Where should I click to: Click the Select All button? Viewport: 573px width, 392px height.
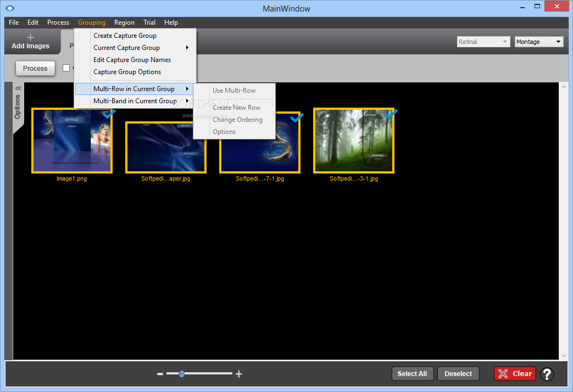pyautogui.click(x=412, y=374)
